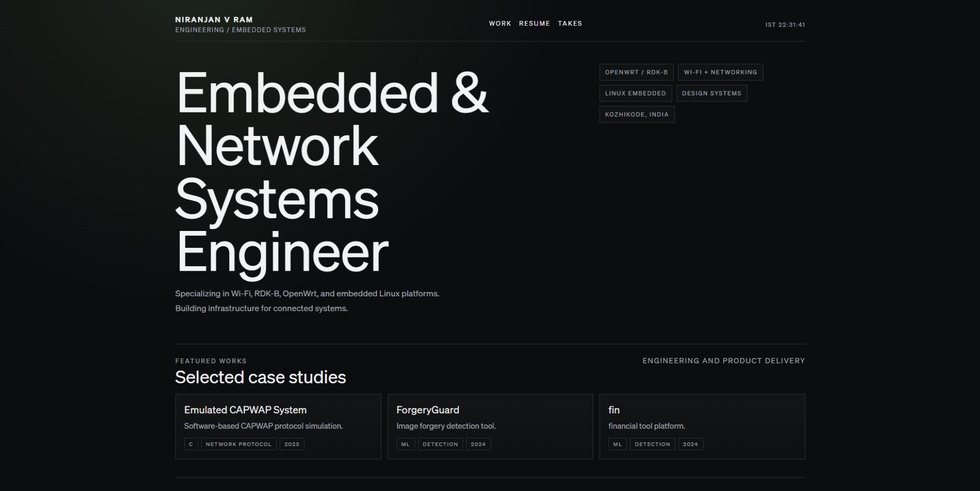980x491 pixels.
Task: Click the IST clock display
Action: (785, 24)
